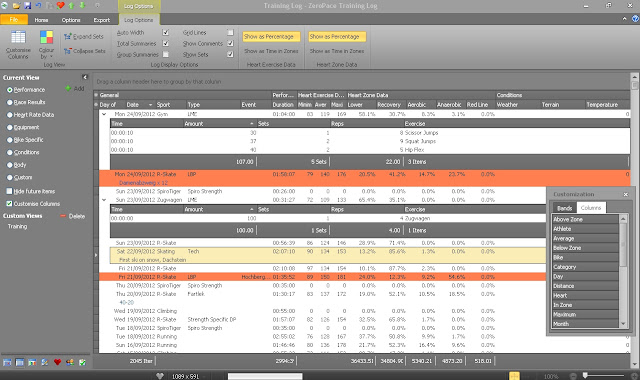Collapse the Mon 24/09/2012 Gym row
Image resolution: width=640 pixels, height=380 pixels.
(104, 114)
